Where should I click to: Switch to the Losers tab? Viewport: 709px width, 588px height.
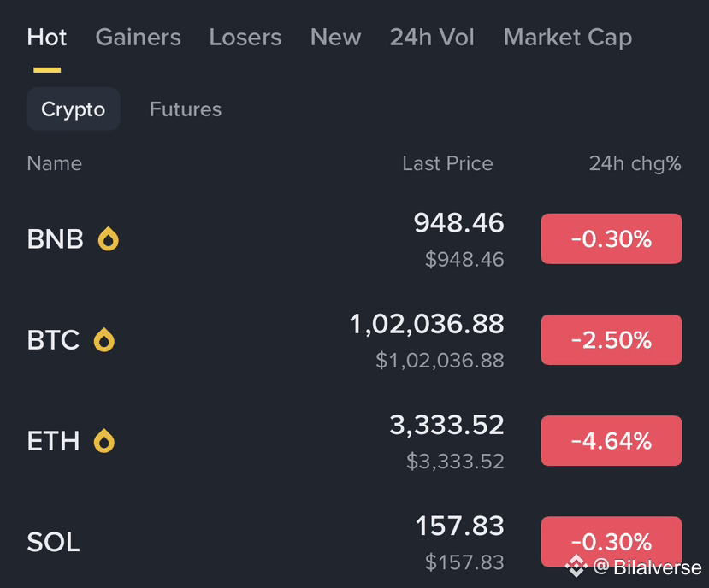245,37
